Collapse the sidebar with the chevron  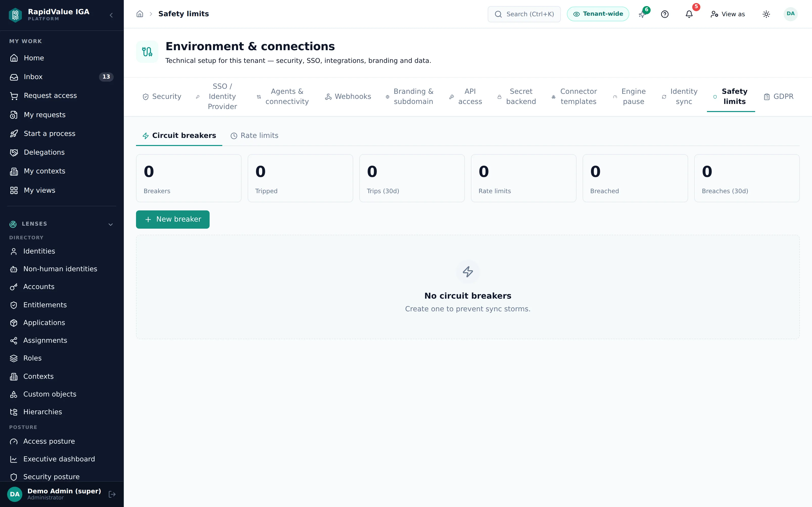pyautogui.click(x=111, y=15)
